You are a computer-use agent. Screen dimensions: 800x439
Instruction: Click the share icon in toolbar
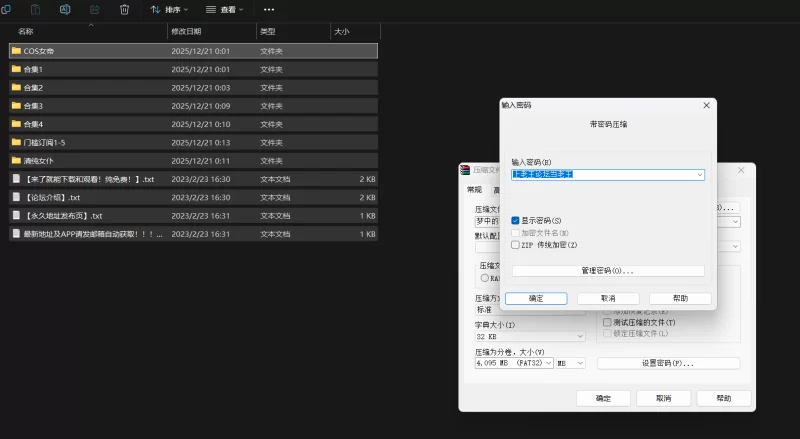click(94, 9)
